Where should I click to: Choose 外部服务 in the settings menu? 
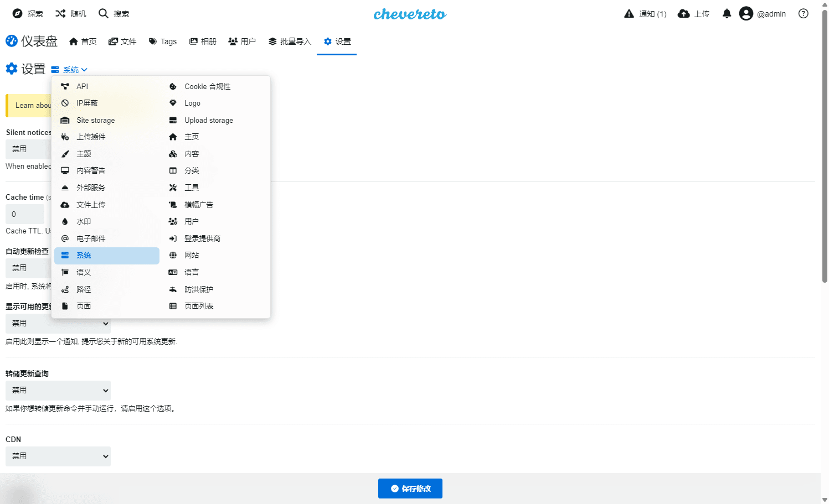pyautogui.click(x=107, y=188)
